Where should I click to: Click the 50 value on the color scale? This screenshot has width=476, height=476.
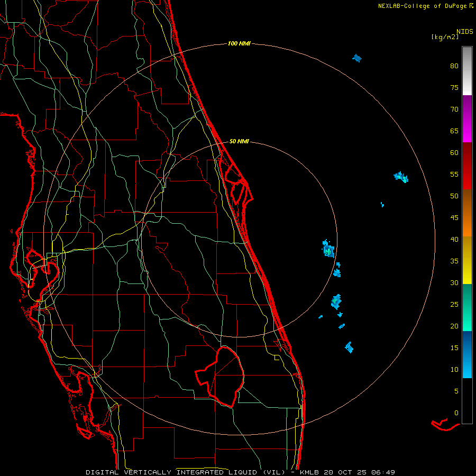(454, 196)
